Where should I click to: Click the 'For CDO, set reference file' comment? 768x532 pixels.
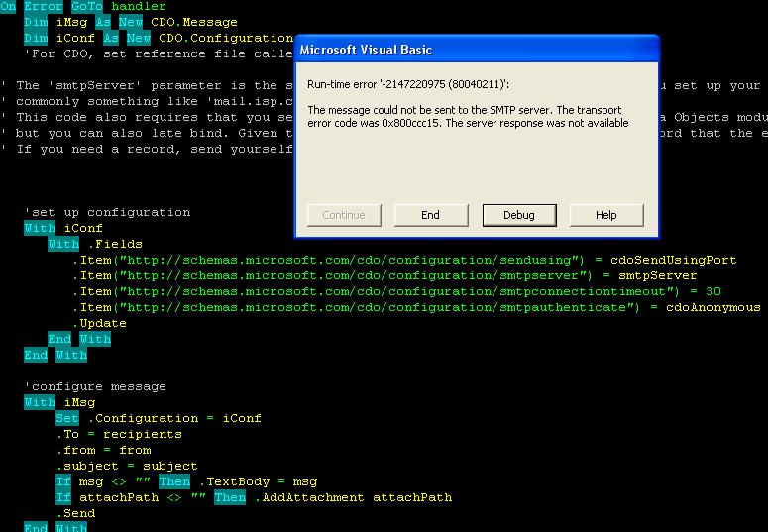pyautogui.click(x=159, y=53)
